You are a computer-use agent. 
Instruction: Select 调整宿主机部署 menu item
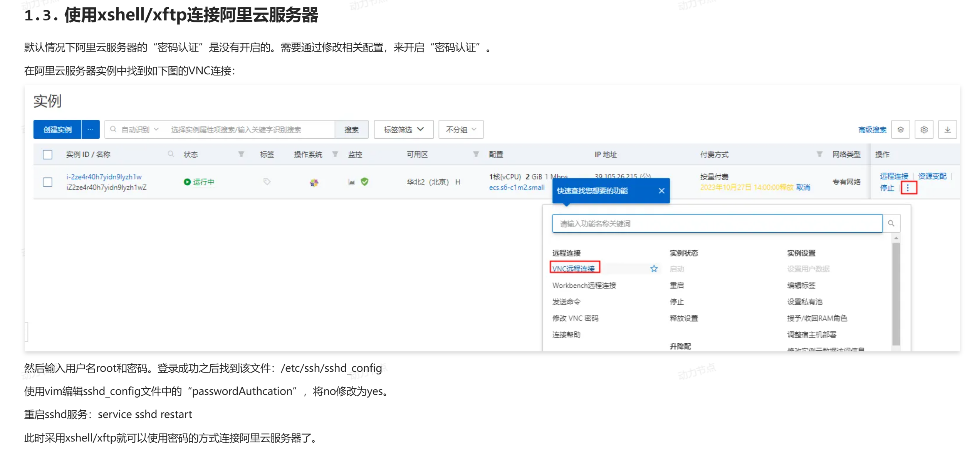[812, 335]
